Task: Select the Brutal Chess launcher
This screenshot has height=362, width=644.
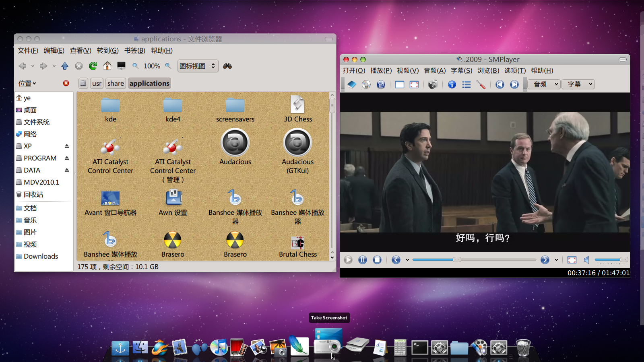Action: pos(298,246)
